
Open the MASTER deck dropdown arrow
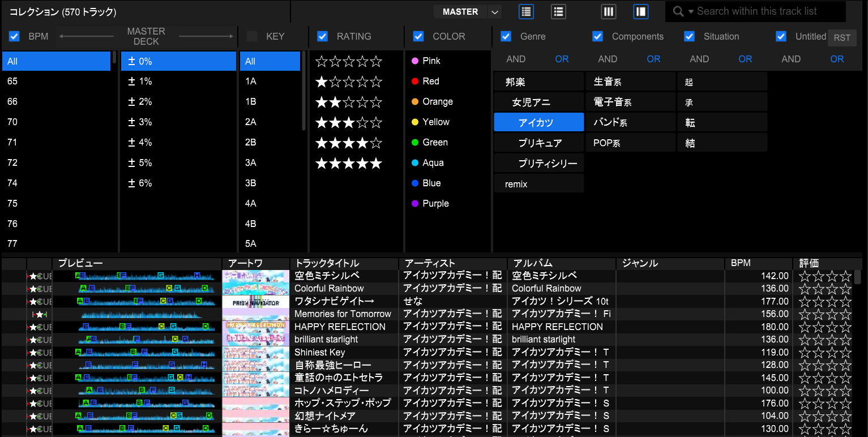(x=495, y=12)
